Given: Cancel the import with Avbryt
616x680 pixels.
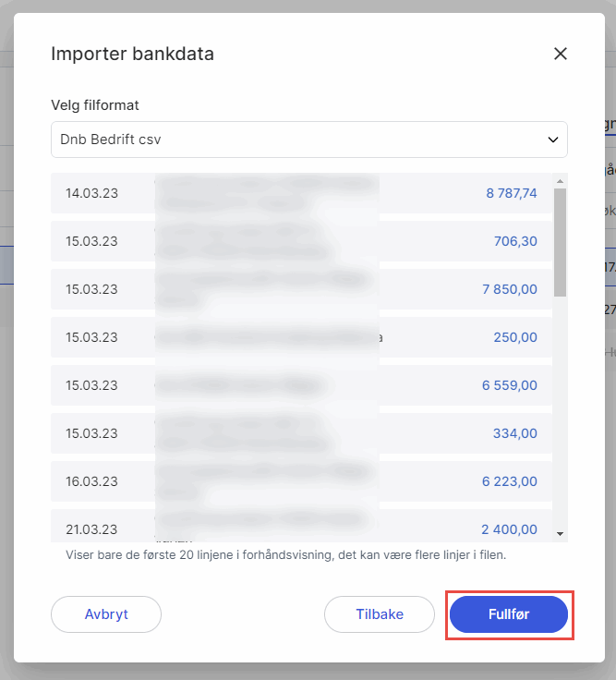Looking at the screenshot, I should [106, 614].
